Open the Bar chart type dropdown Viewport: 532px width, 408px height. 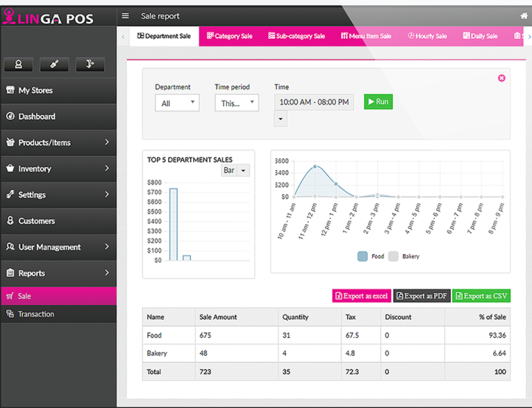[235, 170]
